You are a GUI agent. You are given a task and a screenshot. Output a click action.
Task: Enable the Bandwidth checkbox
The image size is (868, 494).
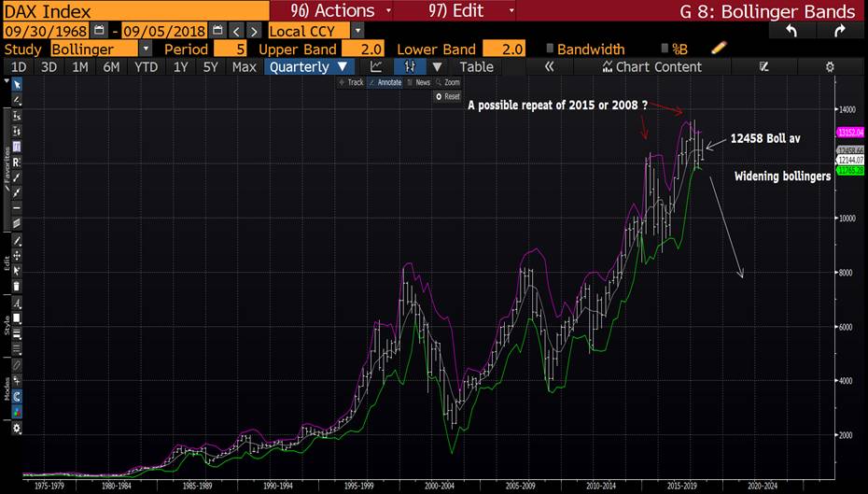pyautogui.click(x=550, y=49)
